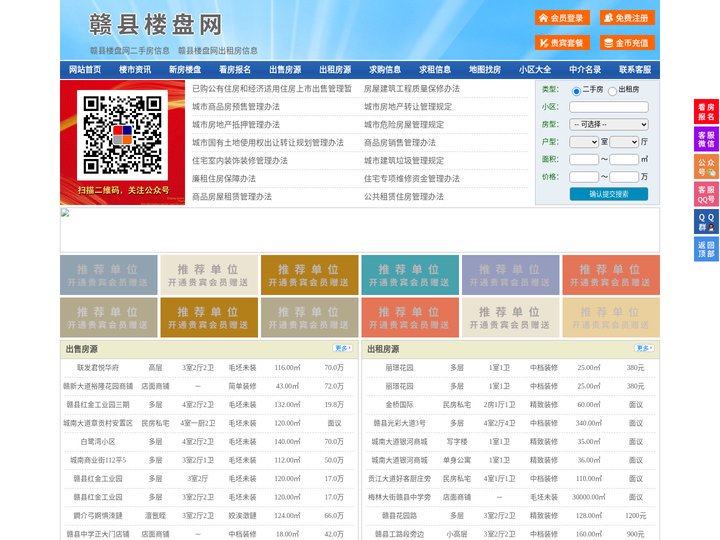Open the 求租信息 navigation item
This screenshot has height=540, width=720.
(435, 70)
